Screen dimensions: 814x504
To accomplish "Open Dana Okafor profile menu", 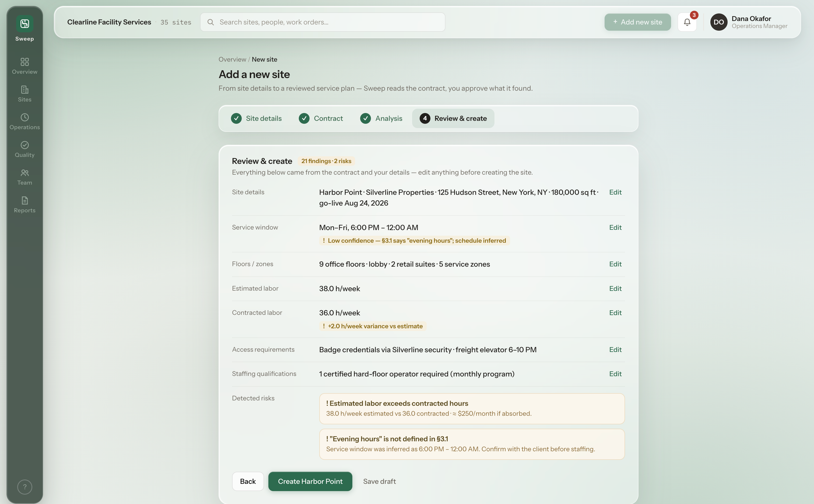I will [749, 22].
